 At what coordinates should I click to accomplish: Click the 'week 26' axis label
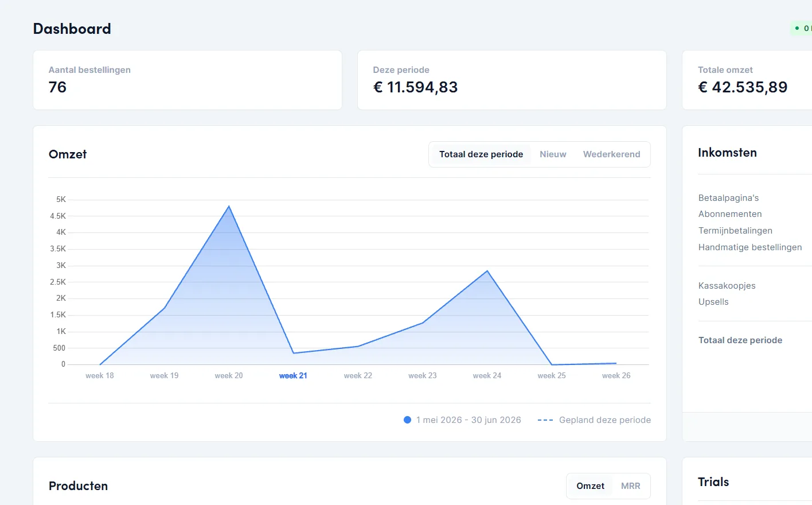(x=616, y=376)
